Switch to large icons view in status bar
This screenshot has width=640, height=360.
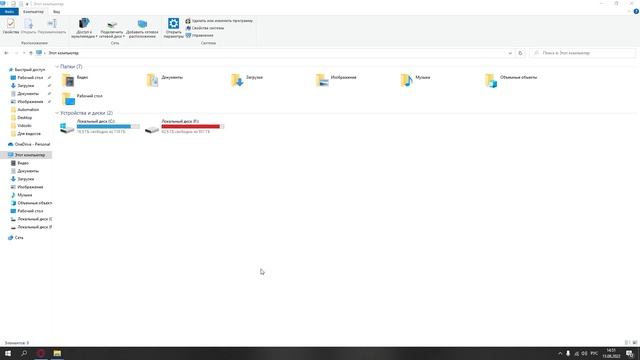[x=635, y=343]
